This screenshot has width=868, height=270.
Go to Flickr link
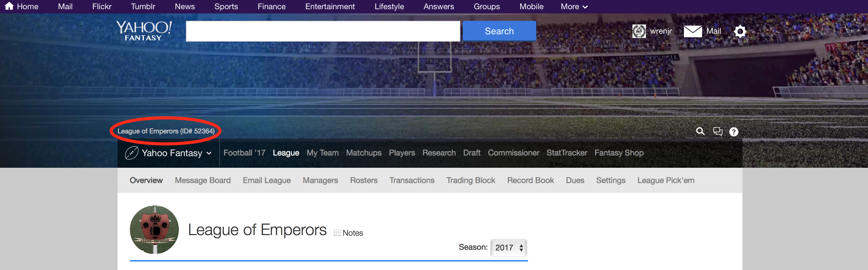pos(102,6)
